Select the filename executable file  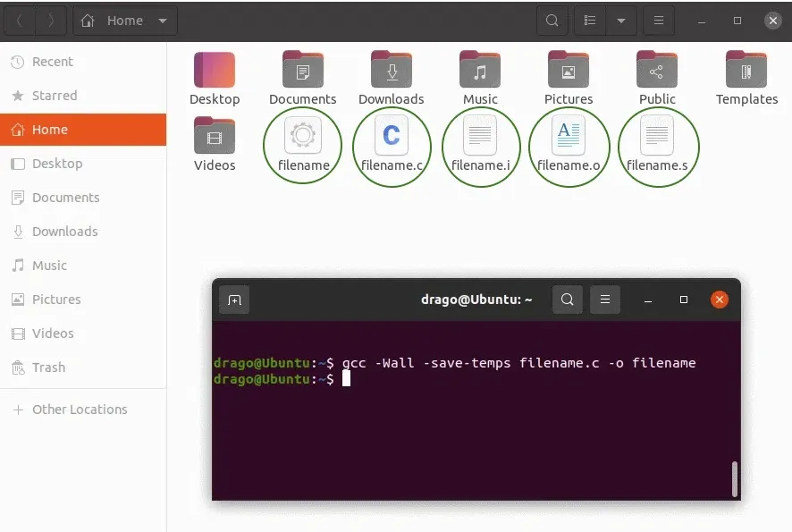(x=303, y=145)
